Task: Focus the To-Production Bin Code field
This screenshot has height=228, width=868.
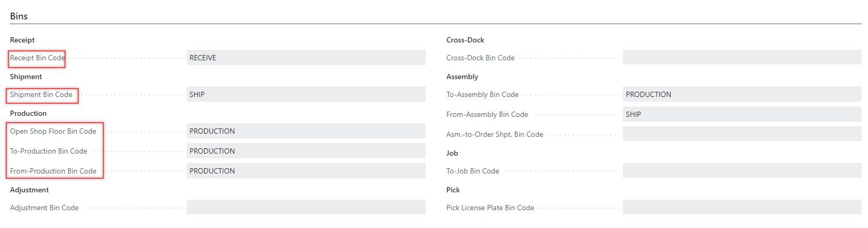Action: tap(305, 151)
